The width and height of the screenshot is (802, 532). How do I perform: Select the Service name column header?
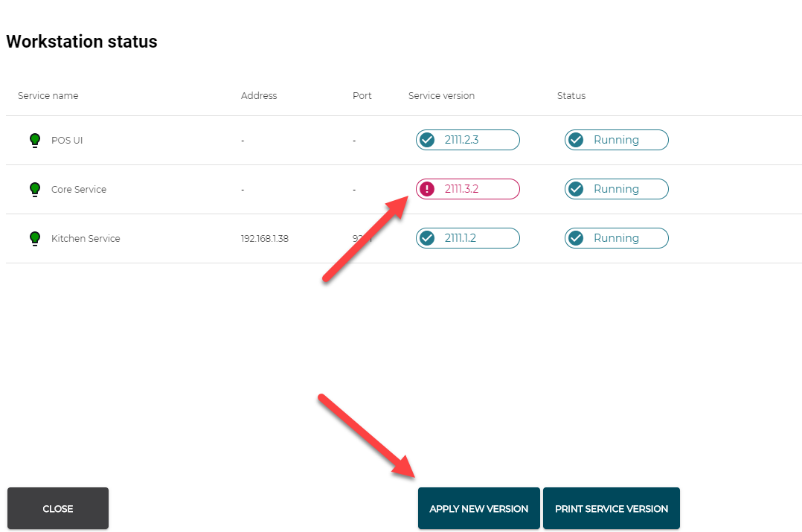pos(48,95)
